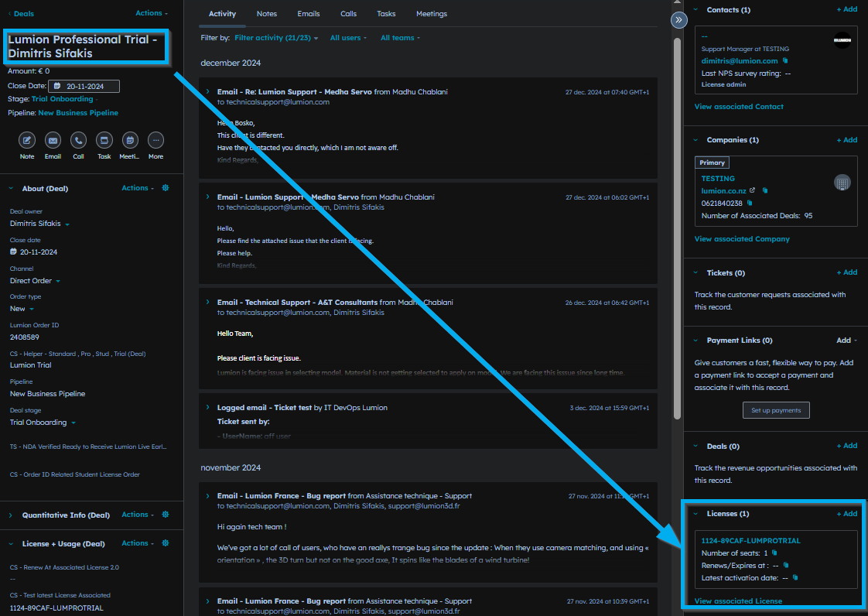Switch to the Emails tab

(x=309, y=14)
